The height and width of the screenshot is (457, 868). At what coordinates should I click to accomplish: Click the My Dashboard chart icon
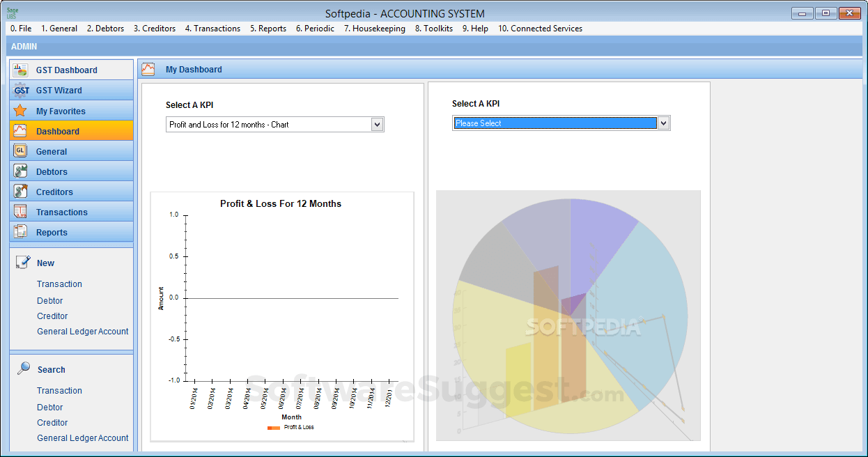coord(148,69)
